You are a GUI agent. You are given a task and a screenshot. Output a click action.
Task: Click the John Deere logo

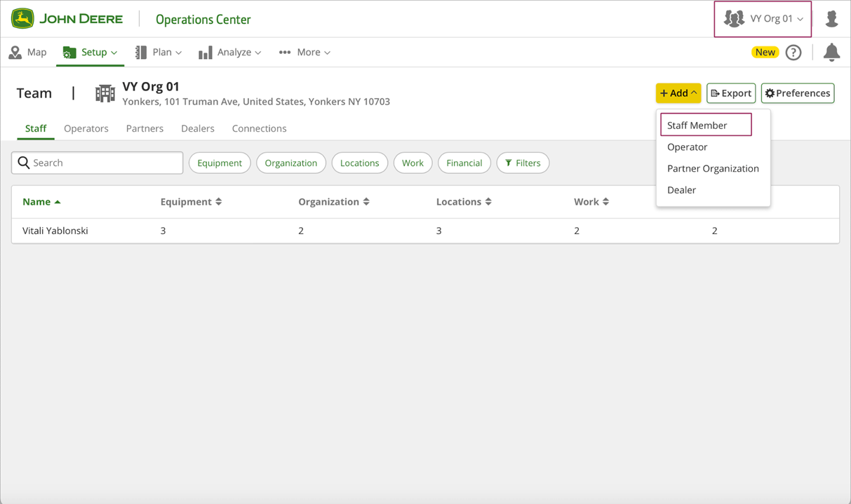tap(67, 19)
